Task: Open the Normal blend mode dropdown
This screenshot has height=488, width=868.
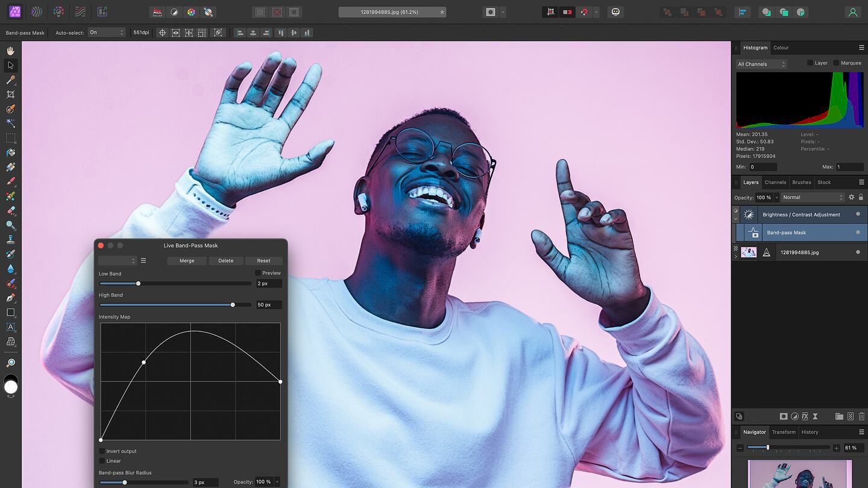Action: 811,197
